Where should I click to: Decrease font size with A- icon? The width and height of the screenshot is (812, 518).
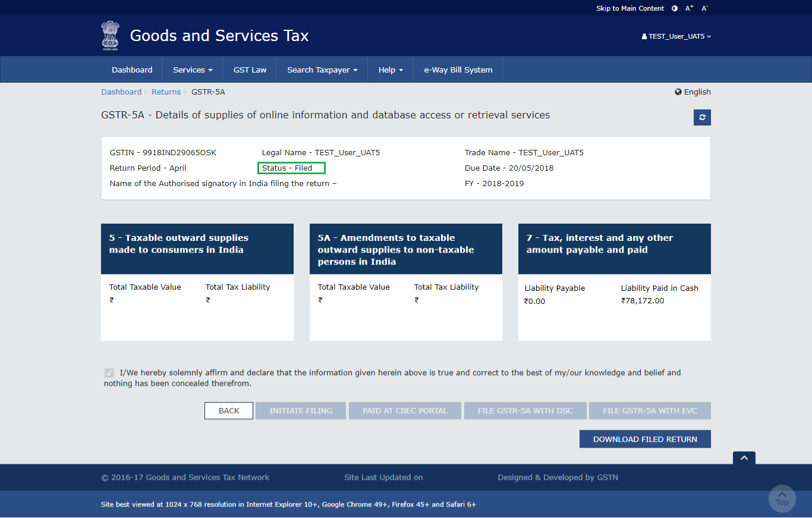pos(704,8)
